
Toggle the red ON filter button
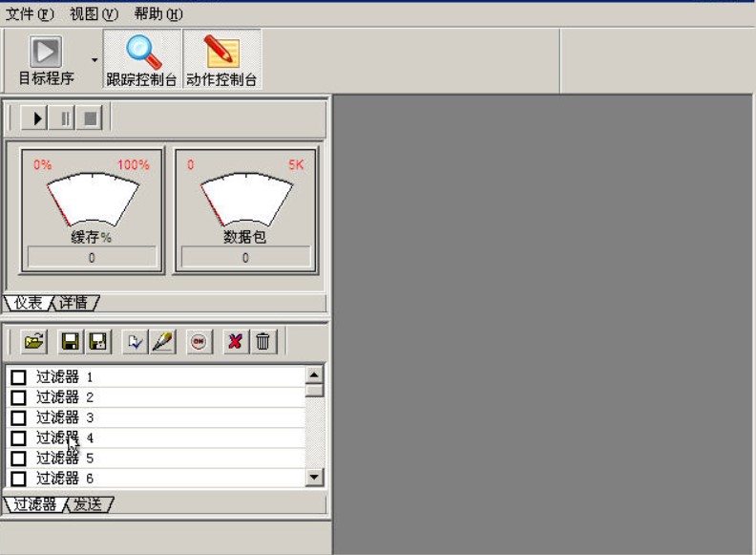(x=199, y=342)
